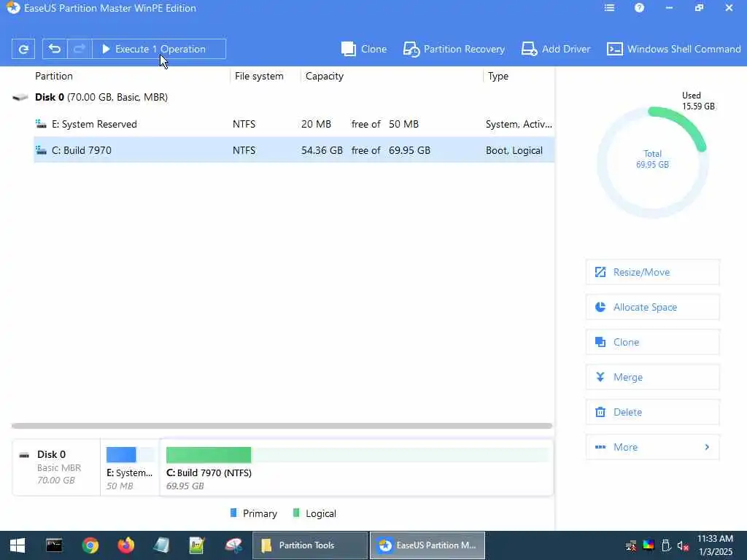Open the paint palette taskbar icon
Viewport: 747px width, 560px height.
pyautogui.click(x=233, y=545)
